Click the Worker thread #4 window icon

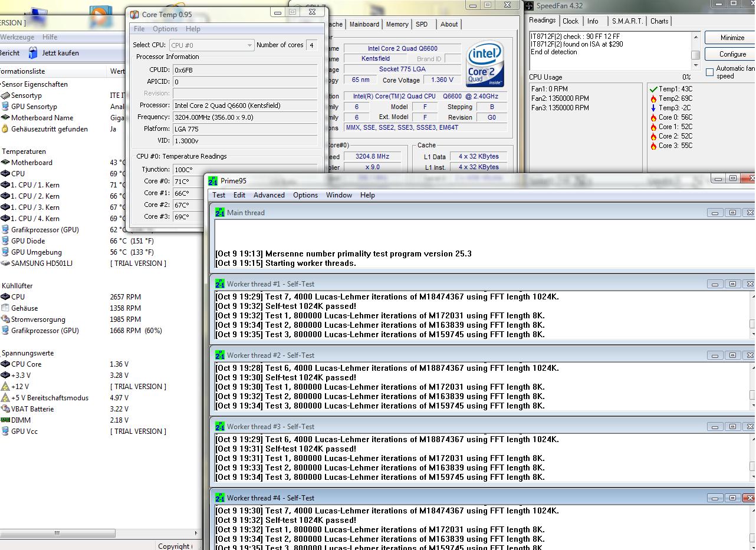[220, 498]
